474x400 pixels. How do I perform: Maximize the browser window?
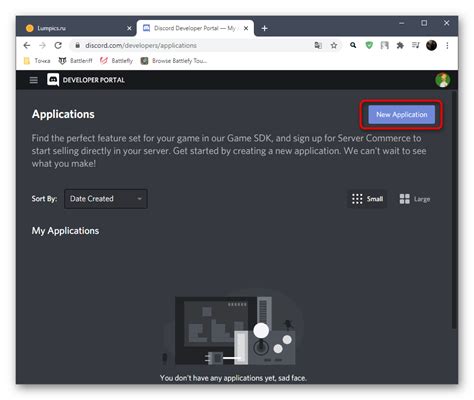point(424,23)
